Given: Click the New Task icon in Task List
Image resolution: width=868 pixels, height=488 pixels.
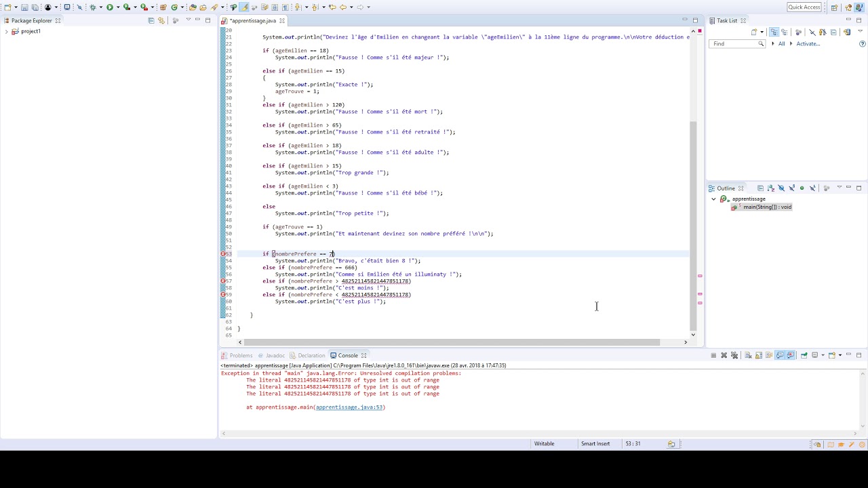Looking at the screenshot, I should 754,33.
